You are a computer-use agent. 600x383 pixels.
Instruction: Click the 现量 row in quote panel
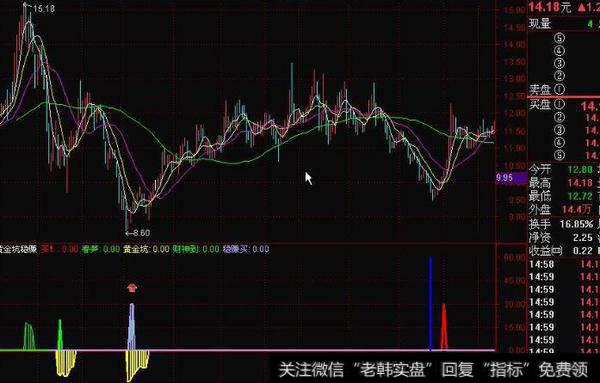click(x=564, y=24)
